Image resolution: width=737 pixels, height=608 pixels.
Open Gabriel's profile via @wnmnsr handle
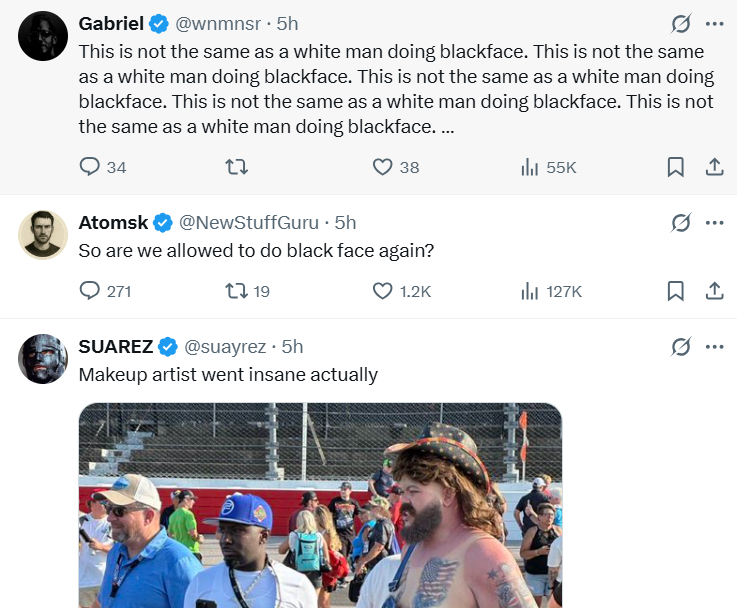(217, 23)
